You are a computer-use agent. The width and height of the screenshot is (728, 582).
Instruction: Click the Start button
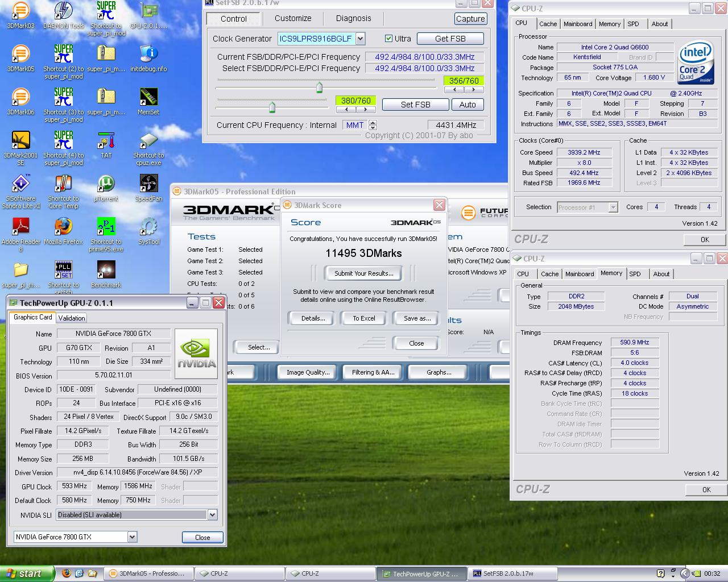pos(27,573)
